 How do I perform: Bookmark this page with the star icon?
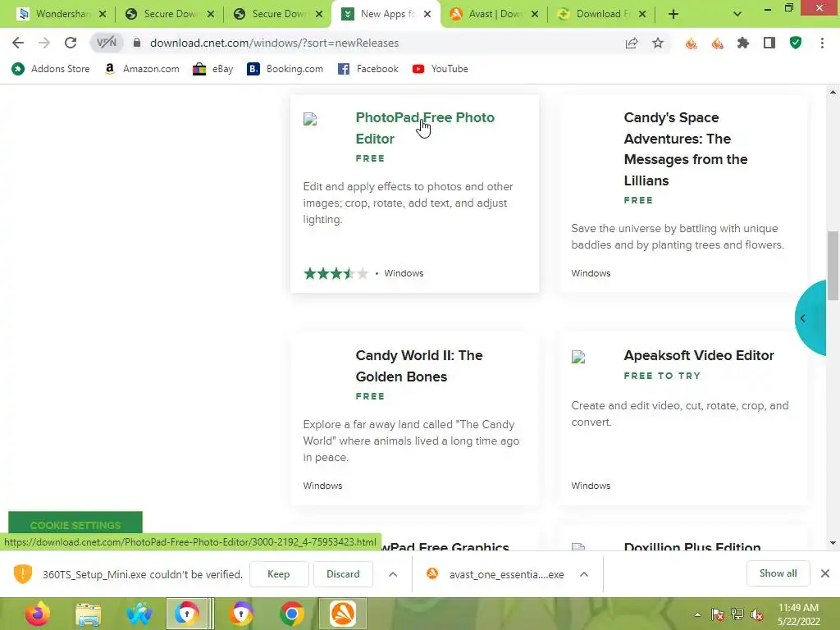coord(658,43)
